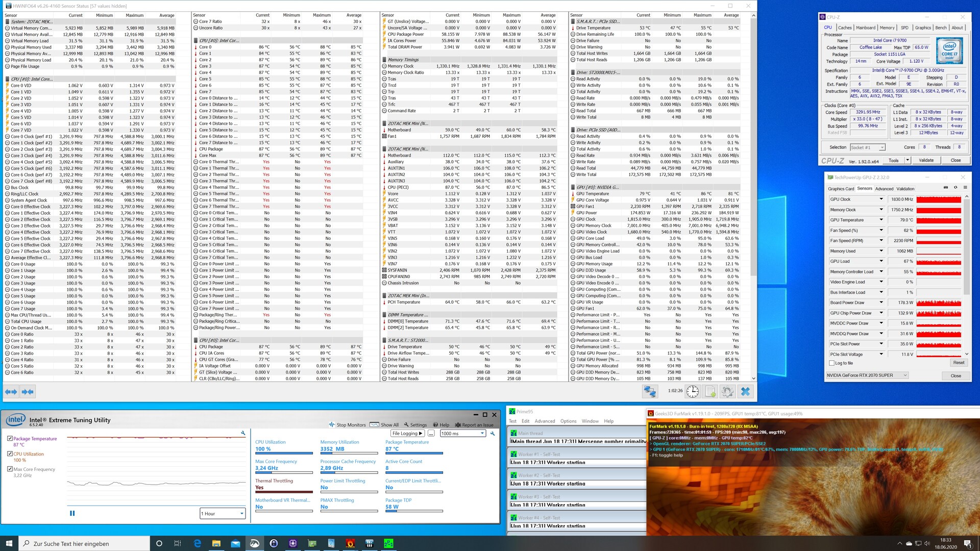Image resolution: width=980 pixels, height=551 pixels.
Task: Open CPU-Z socket selection dropdown
Action: [867, 147]
